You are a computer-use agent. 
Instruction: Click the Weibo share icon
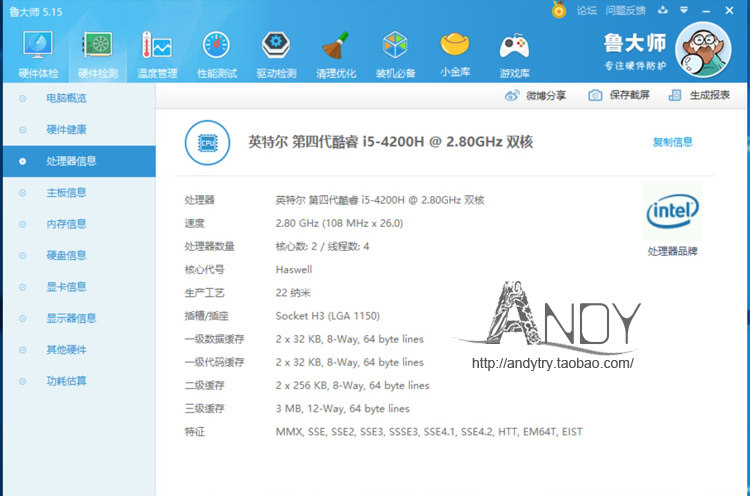point(512,96)
